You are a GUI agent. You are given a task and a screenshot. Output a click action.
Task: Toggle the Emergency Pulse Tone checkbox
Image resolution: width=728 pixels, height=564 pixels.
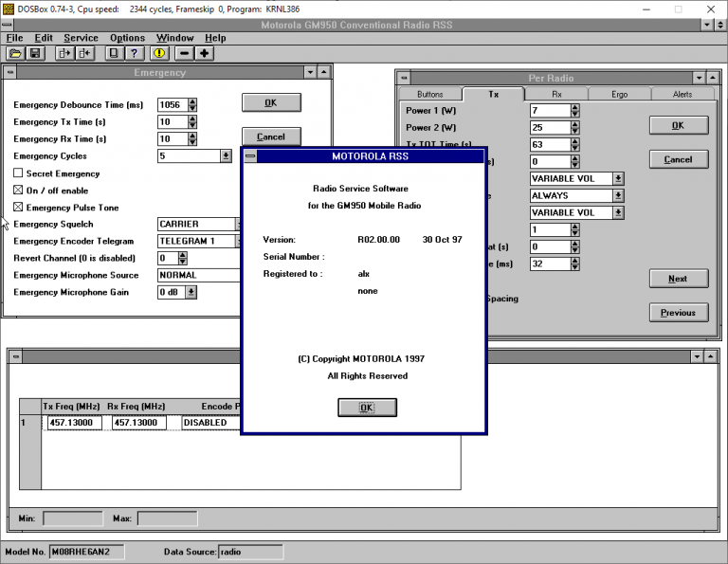pos(18,208)
